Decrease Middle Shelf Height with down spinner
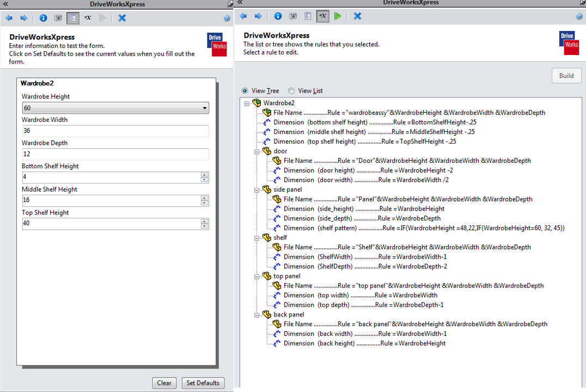 coord(204,203)
